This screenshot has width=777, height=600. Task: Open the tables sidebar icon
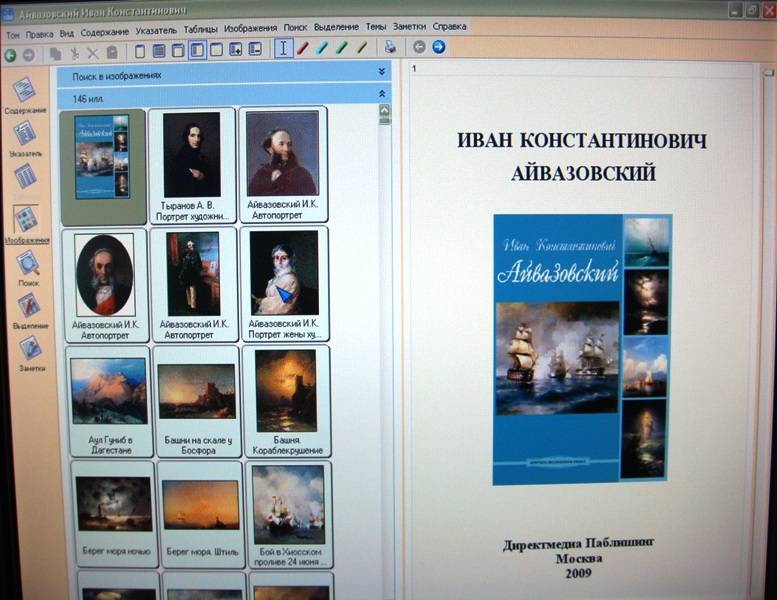pyautogui.click(x=25, y=178)
